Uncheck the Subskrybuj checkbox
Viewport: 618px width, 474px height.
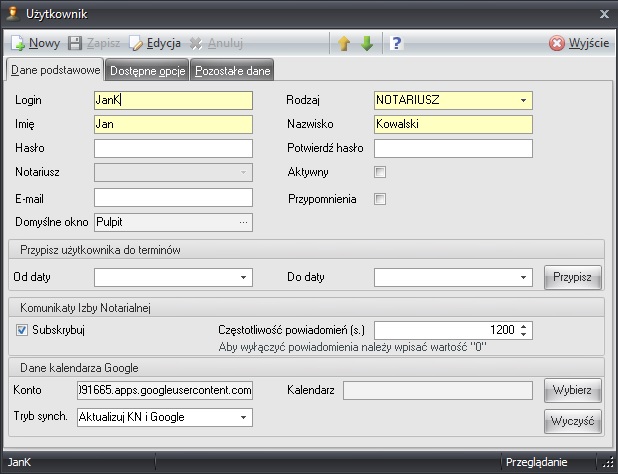(x=23, y=330)
